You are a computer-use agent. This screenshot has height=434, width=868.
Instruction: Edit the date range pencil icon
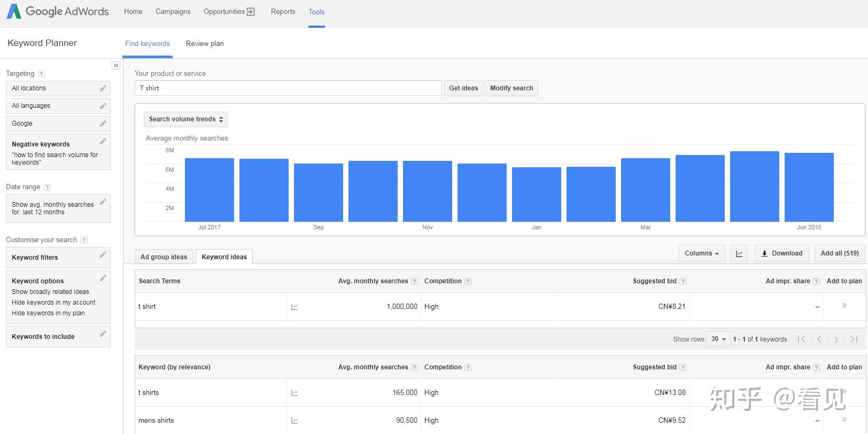[103, 201]
